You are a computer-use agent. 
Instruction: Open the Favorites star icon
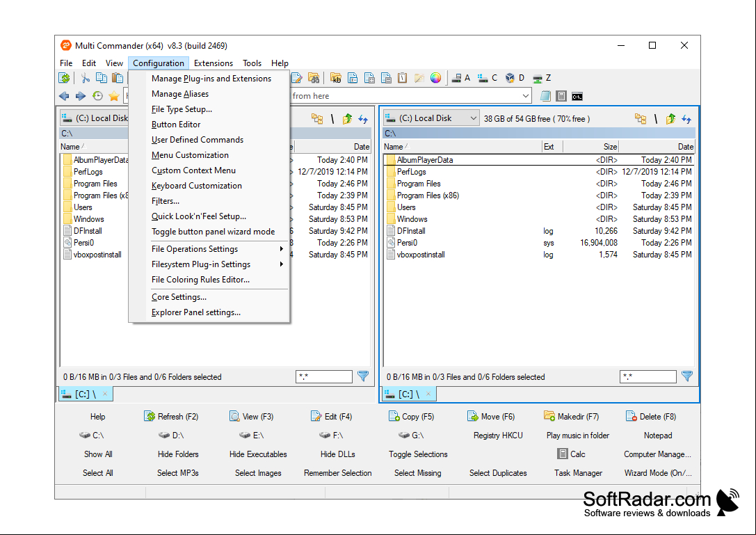(114, 96)
